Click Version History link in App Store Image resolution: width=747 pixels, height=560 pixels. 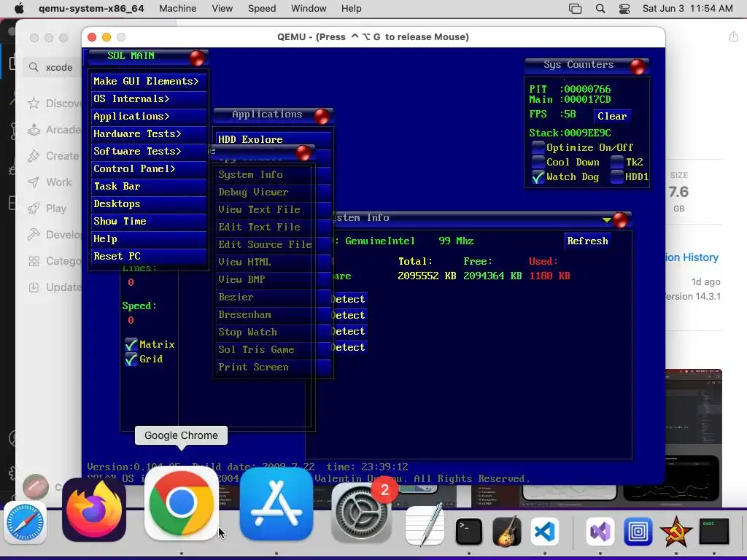click(692, 257)
